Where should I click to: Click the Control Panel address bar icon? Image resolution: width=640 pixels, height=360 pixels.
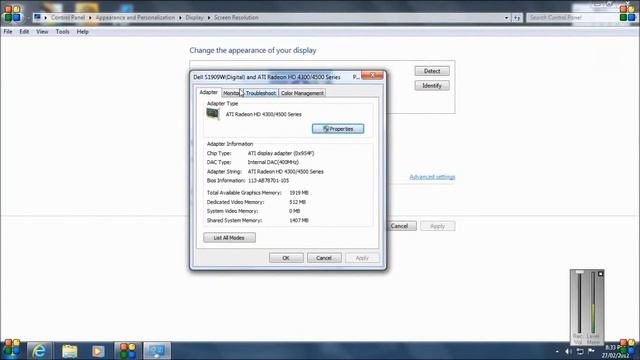coord(38,17)
